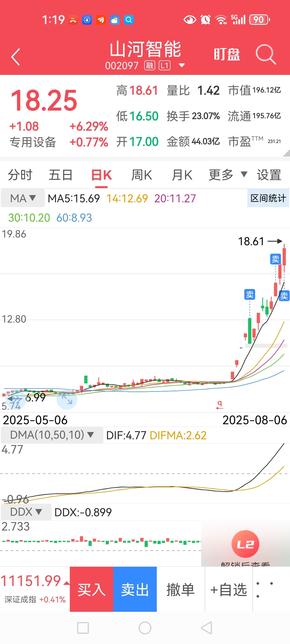Tap end date 2025-08-06
Image resolution: width=290 pixels, height=644 pixels.
coord(255,420)
